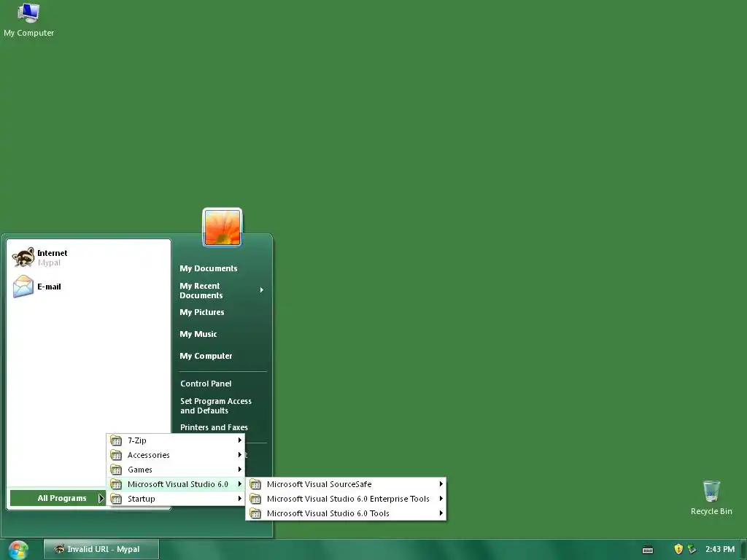747x560 pixels.
Task: Click the All Programs arrow
Action: tap(101, 499)
